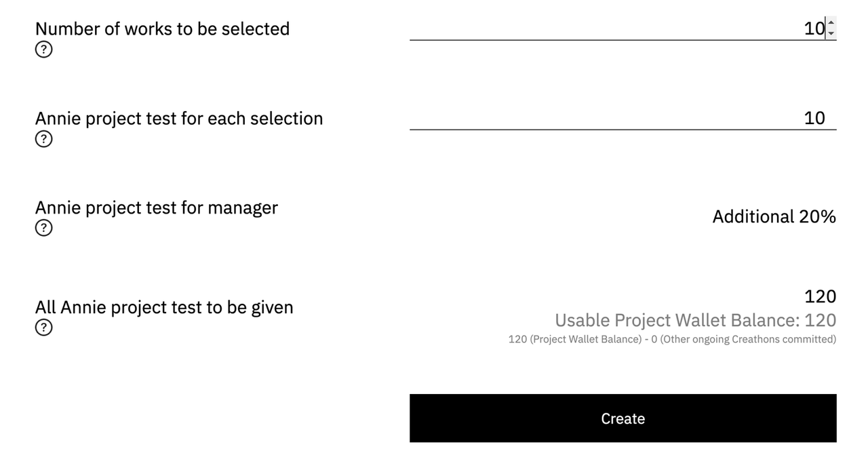
Task: Click the underline below each-selection value 10
Action: tap(623, 129)
